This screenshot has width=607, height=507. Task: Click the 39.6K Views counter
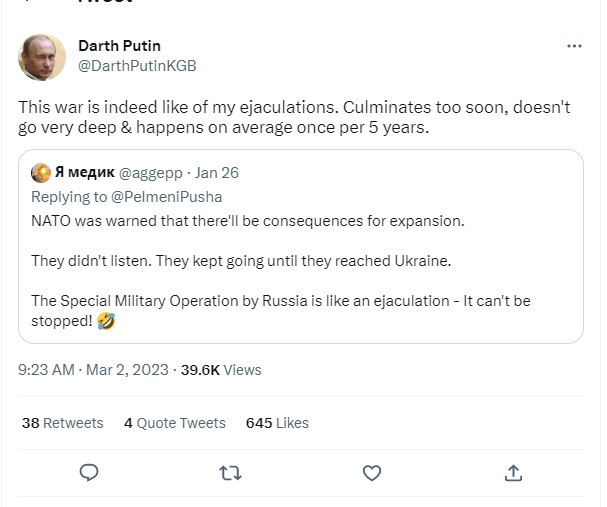tap(221, 370)
